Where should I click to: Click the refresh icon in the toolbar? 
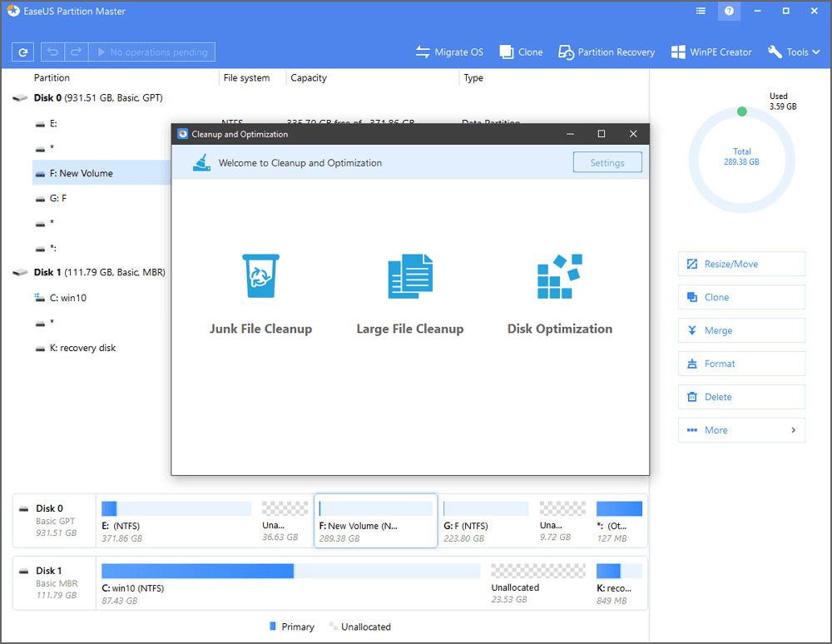pos(22,52)
